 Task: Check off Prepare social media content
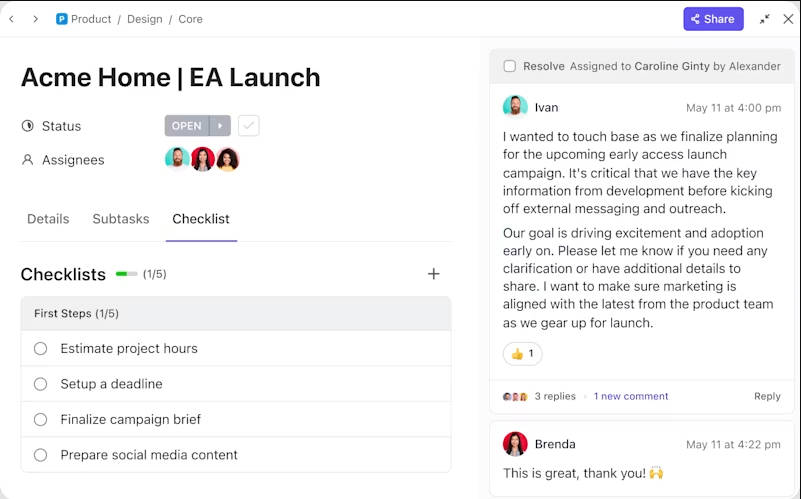click(40, 455)
